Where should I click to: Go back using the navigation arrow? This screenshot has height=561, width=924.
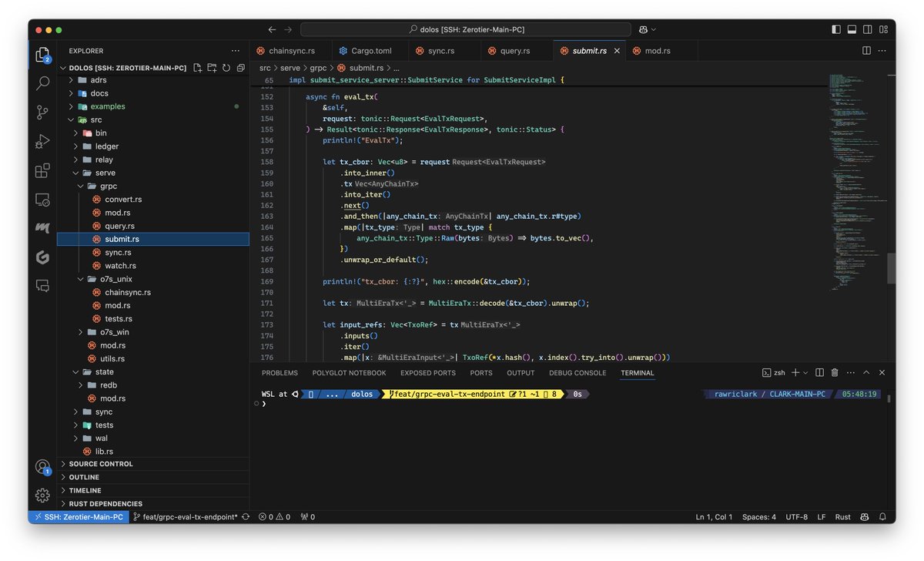272,29
